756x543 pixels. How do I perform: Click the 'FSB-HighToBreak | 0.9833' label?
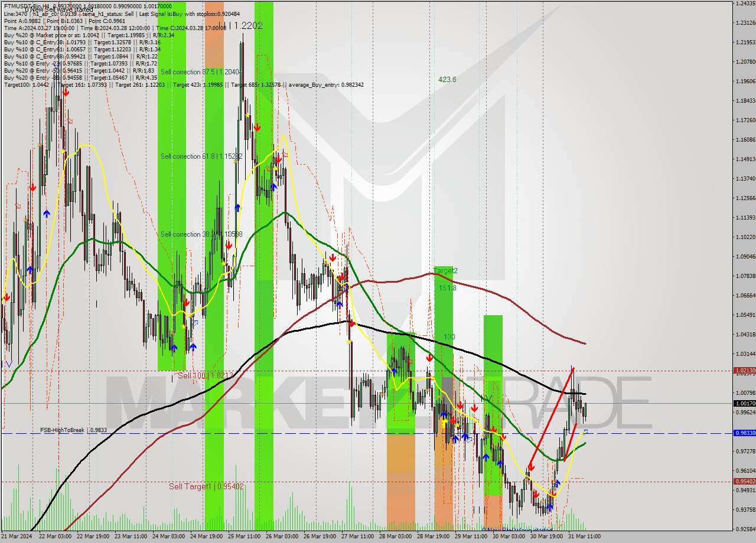(x=74, y=430)
